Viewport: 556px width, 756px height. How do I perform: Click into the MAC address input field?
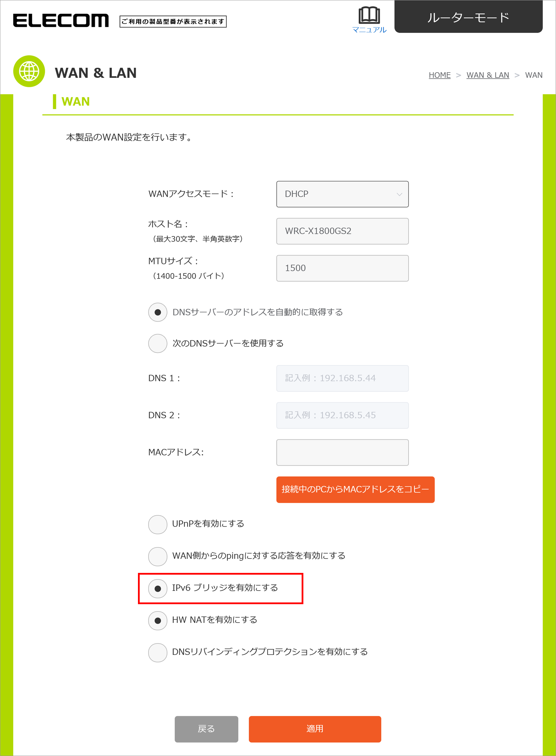pyautogui.click(x=342, y=452)
